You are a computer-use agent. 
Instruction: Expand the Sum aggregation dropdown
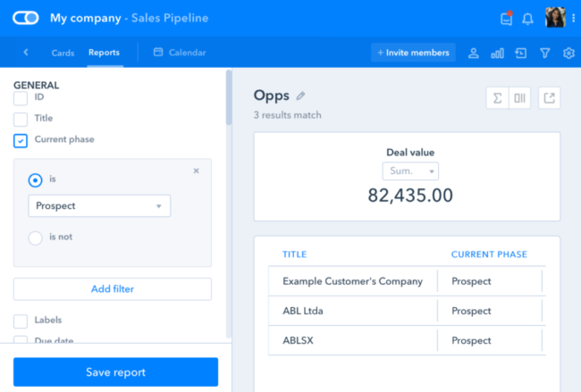pos(410,171)
